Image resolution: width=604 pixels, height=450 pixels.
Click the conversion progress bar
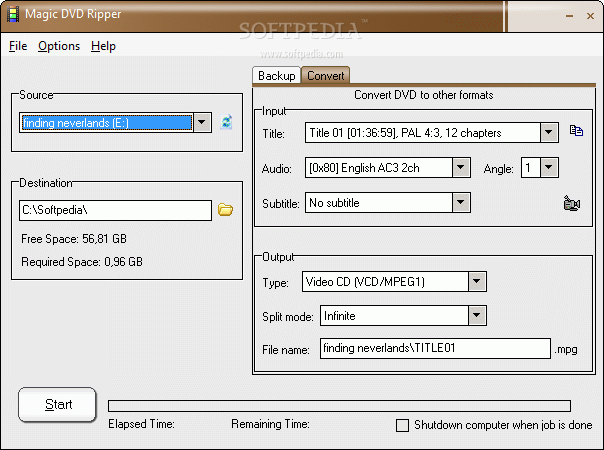tap(339, 406)
